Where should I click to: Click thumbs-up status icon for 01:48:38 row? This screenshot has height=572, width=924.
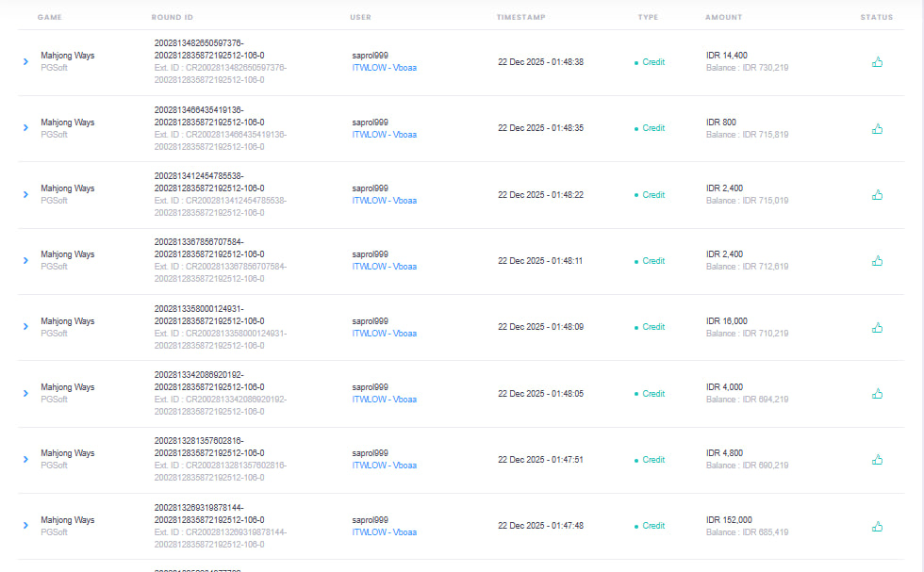877,62
